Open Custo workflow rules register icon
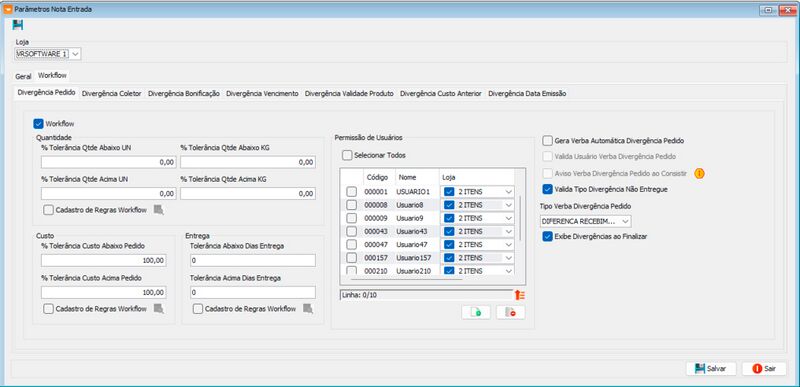 (x=159, y=308)
